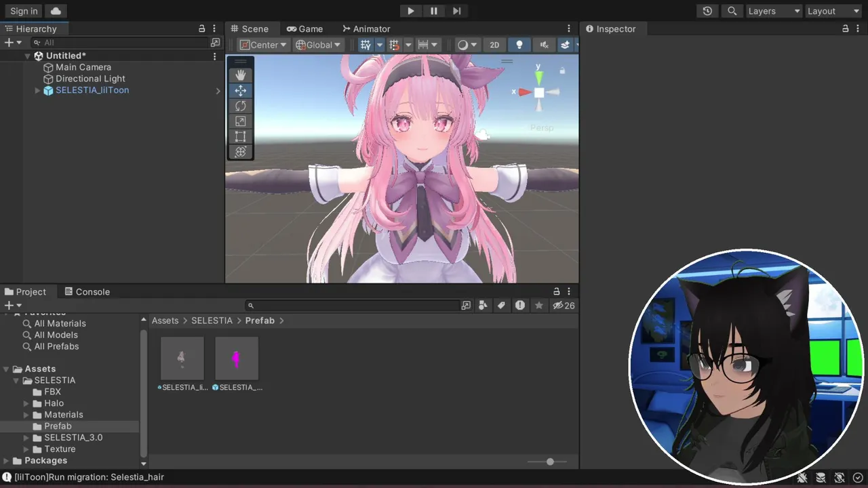Switch to the Animator tab

pos(366,28)
